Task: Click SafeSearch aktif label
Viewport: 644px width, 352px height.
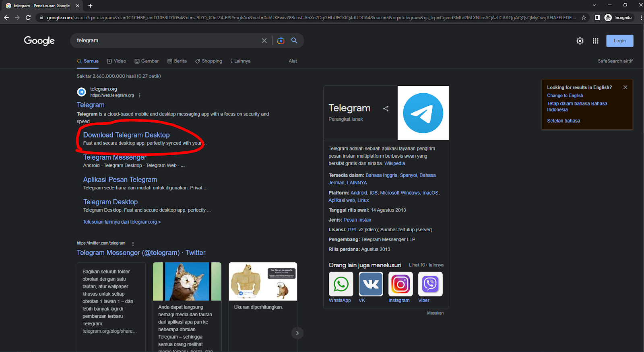Action: (615, 61)
